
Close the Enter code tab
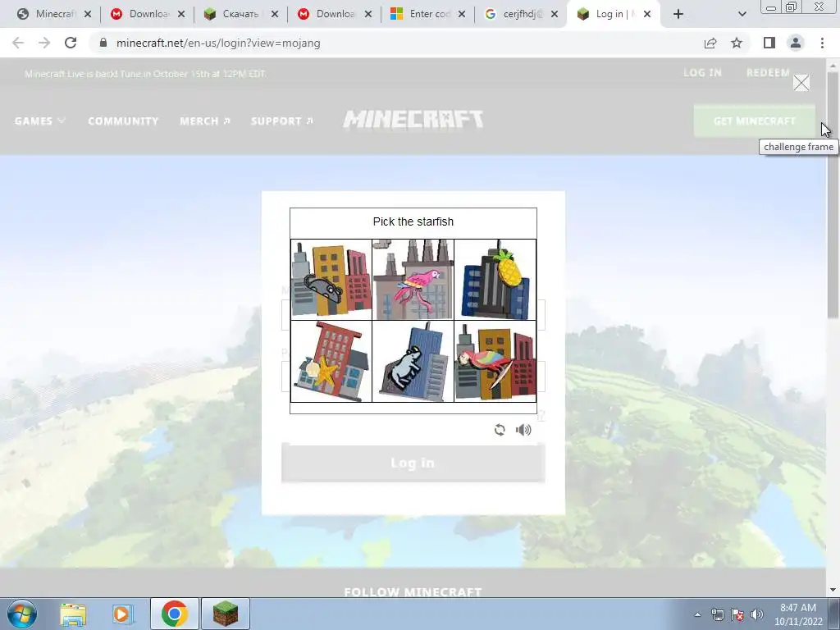point(462,14)
